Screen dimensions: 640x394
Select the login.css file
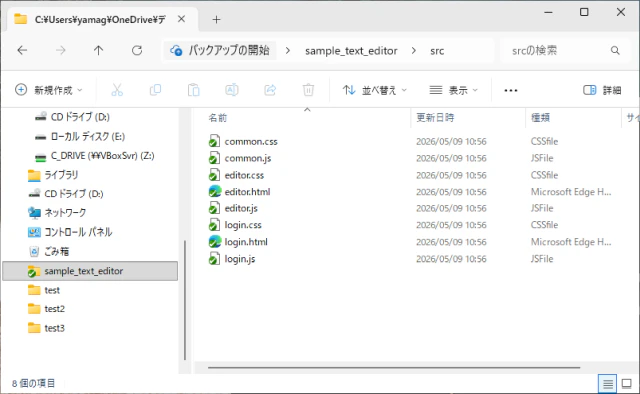(243, 225)
